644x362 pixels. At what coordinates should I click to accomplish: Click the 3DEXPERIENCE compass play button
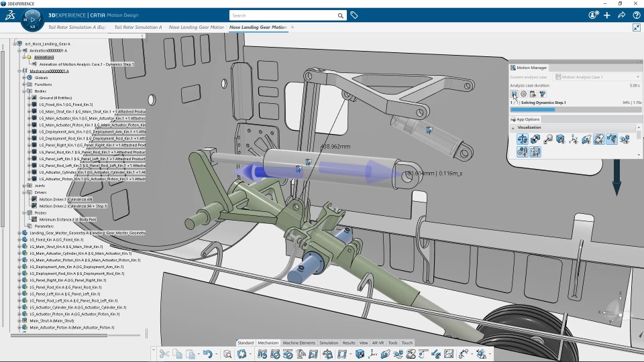[x=32, y=19]
